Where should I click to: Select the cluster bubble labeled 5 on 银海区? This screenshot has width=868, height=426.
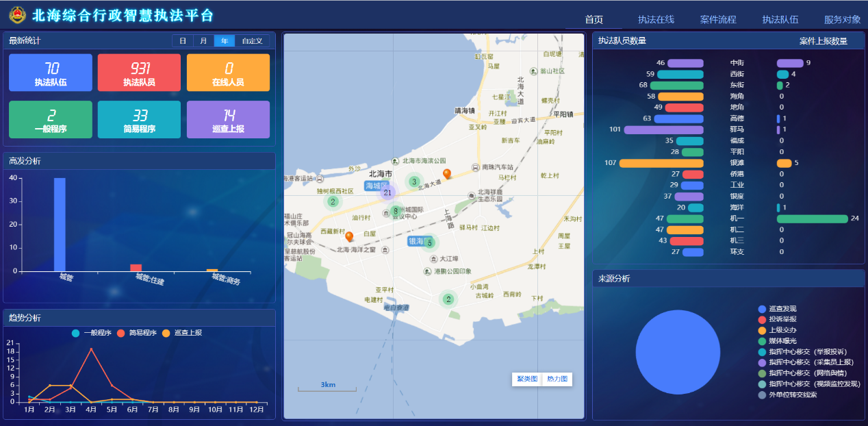click(429, 242)
